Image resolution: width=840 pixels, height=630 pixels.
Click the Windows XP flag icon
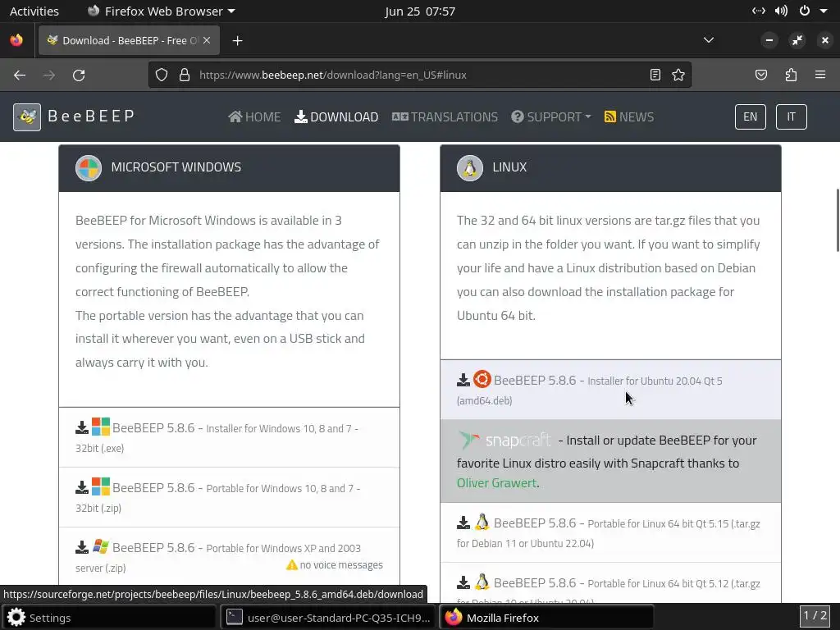tap(101, 546)
